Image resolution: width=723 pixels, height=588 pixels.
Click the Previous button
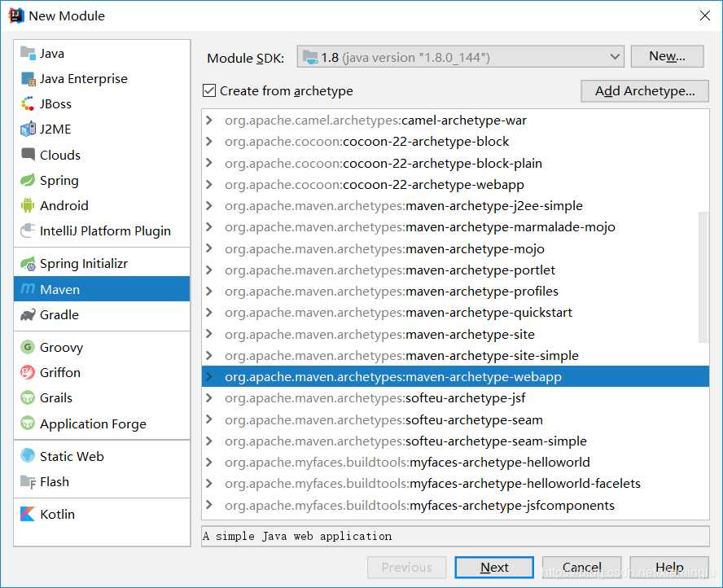[407, 568]
